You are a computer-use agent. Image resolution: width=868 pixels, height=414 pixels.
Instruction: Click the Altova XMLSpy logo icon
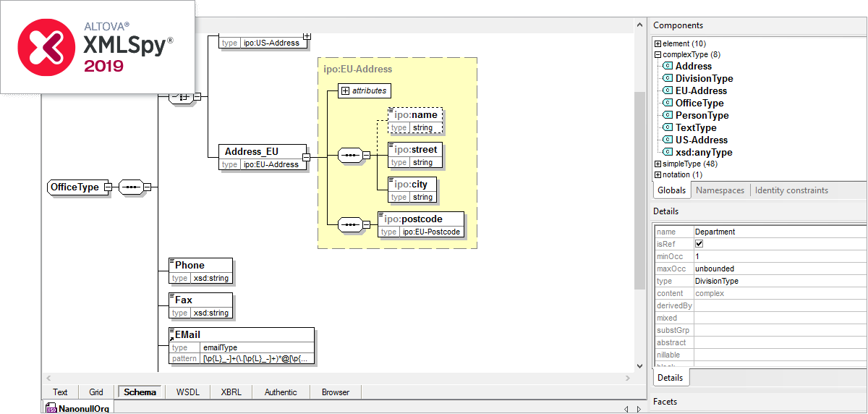click(x=43, y=46)
